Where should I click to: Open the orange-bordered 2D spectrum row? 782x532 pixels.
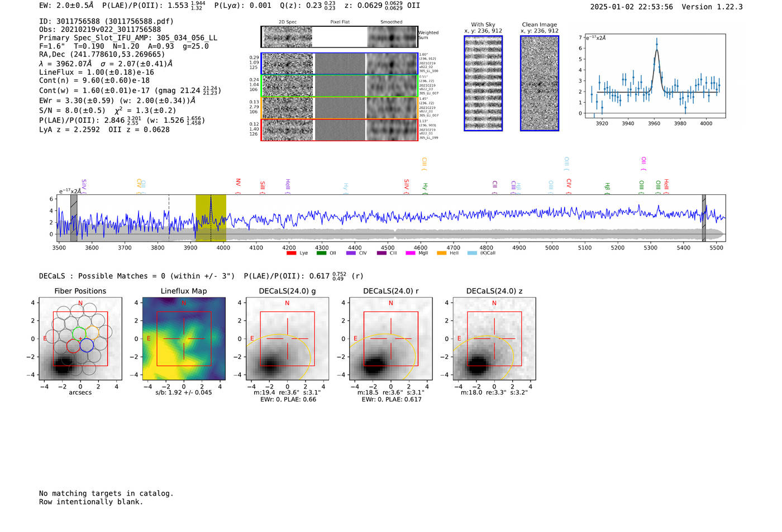click(x=339, y=108)
